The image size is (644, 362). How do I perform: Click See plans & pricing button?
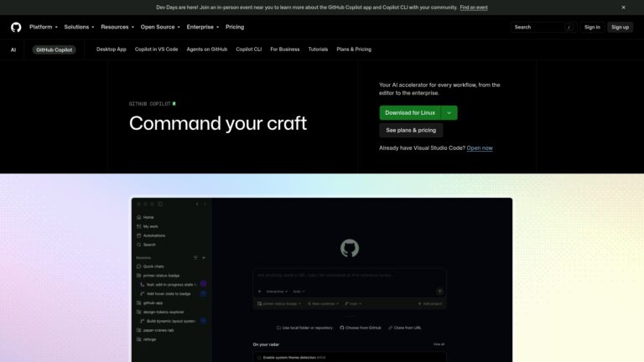(x=411, y=130)
